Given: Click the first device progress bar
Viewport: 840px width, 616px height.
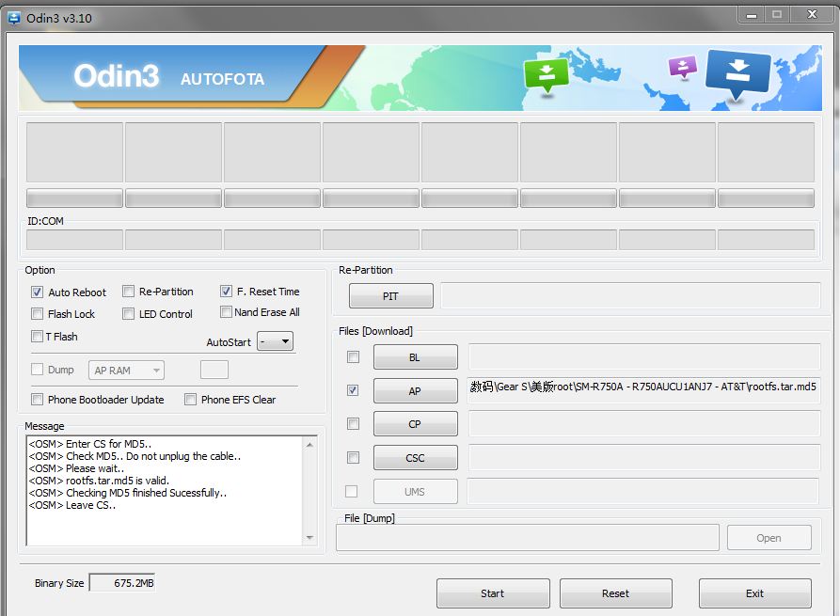Looking at the screenshot, I should (74, 198).
